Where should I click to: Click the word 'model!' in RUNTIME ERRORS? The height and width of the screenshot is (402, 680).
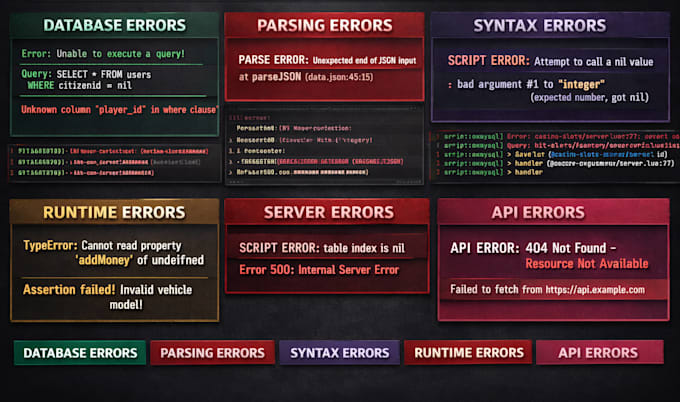(x=126, y=304)
